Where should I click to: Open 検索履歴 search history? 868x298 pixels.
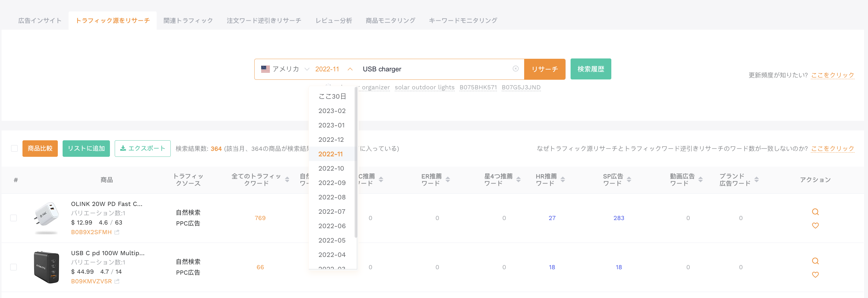pyautogui.click(x=591, y=69)
